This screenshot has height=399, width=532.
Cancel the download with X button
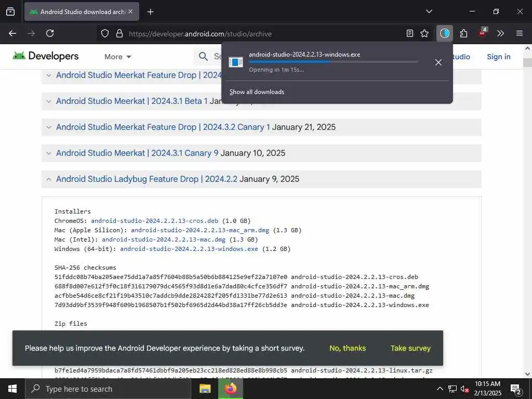[x=438, y=62]
